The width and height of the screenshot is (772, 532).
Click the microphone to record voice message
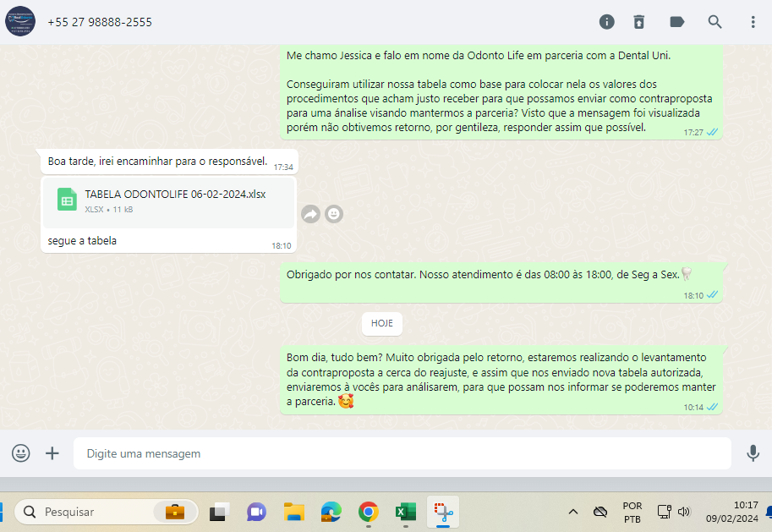coord(753,453)
